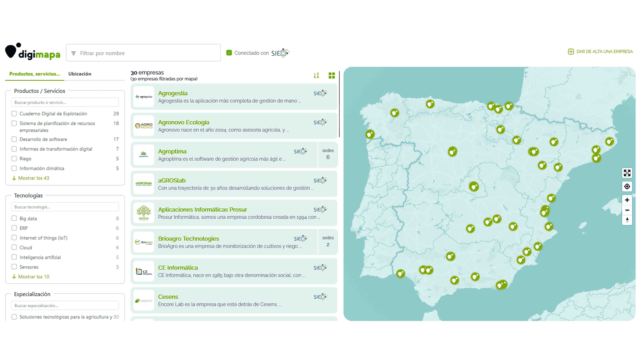Open the Brioagro logo thumbnail
The width and height of the screenshot is (644, 363).
[144, 242]
